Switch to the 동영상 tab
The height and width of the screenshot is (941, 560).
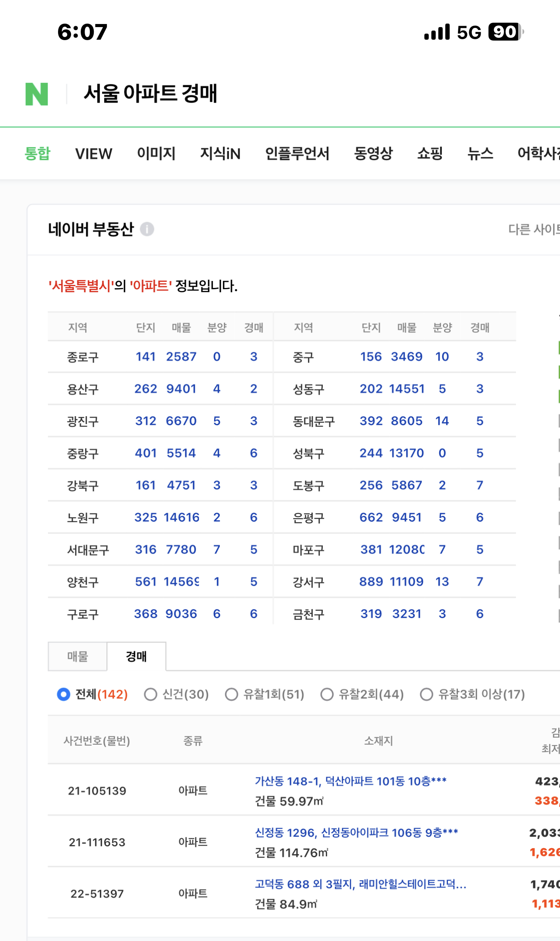tap(373, 154)
